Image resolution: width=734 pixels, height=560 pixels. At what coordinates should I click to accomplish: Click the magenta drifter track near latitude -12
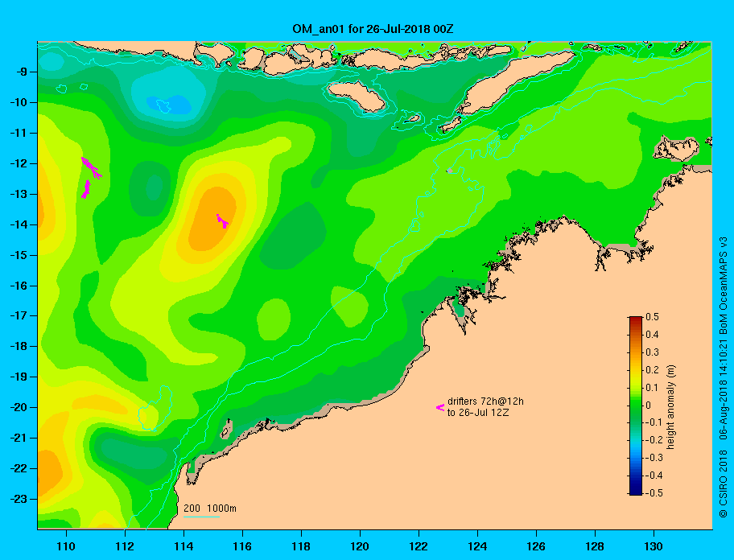point(91,167)
